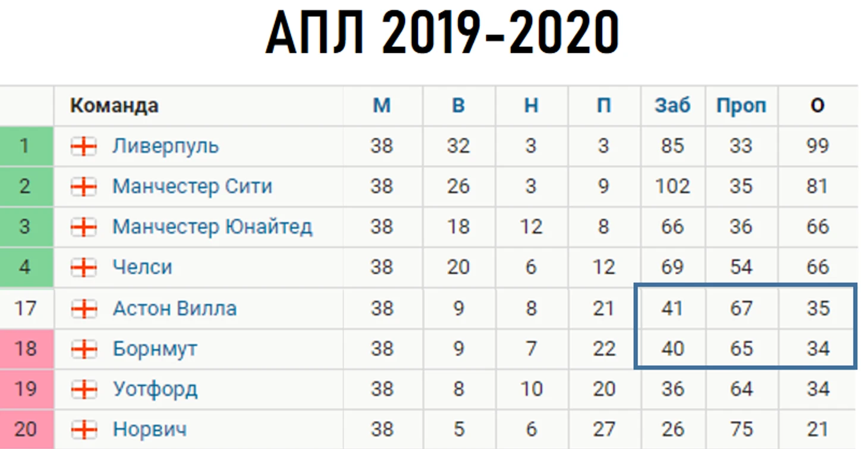Viewport: 868px width, 449px height.
Task: Click the flag icon beside Манчестер Юнайтед
Action: (x=84, y=227)
